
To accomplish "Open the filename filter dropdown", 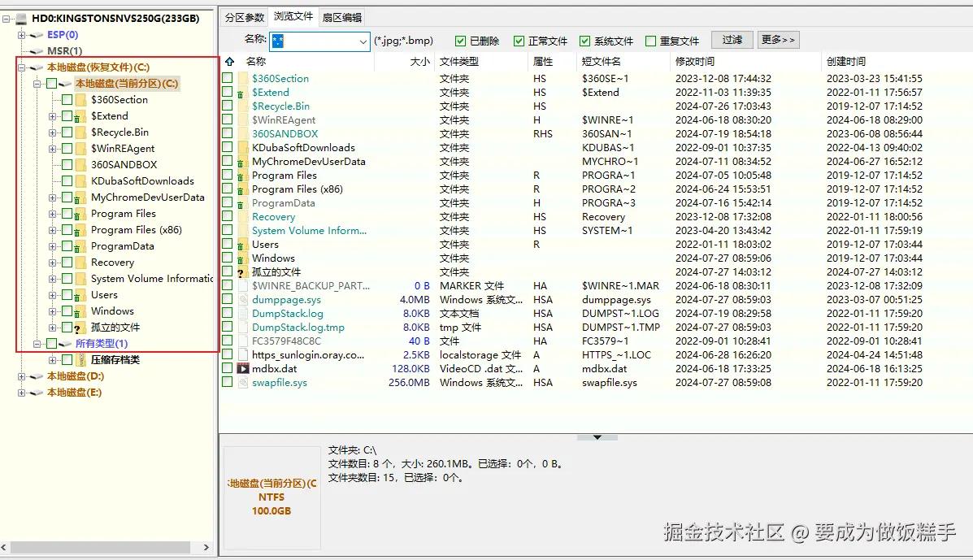I will [x=361, y=38].
